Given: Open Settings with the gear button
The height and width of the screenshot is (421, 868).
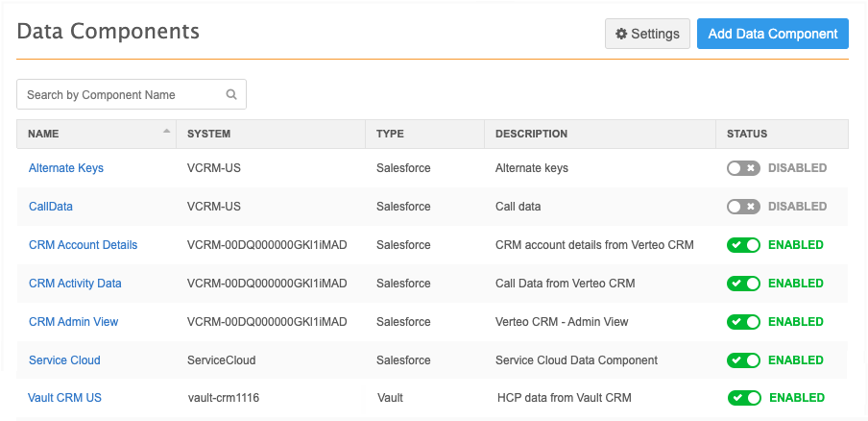Looking at the screenshot, I should click(x=647, y=34).
